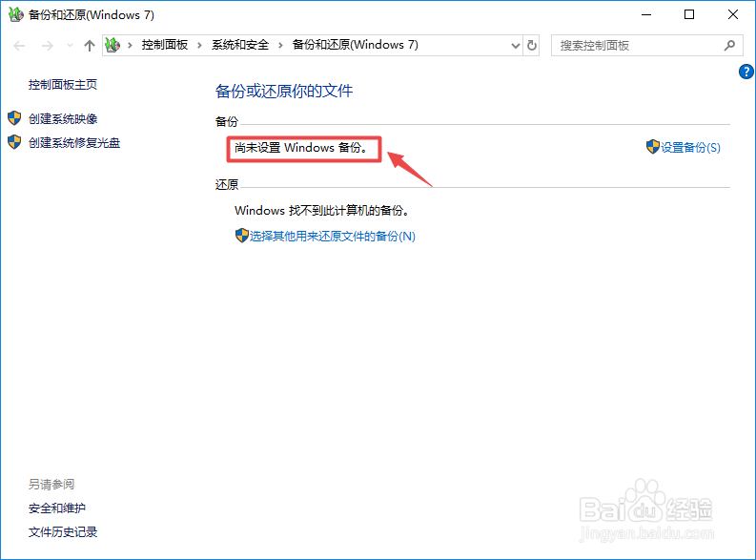Image resolution: width=756 pixels, height=560 pixels.
Task: Minimize the 备份和还原 window
Action: point(646,14)
